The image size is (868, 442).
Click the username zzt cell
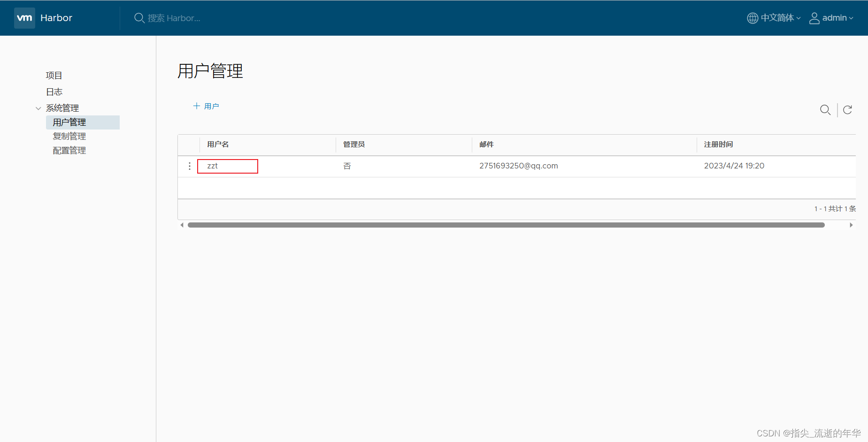pos(213,166)
